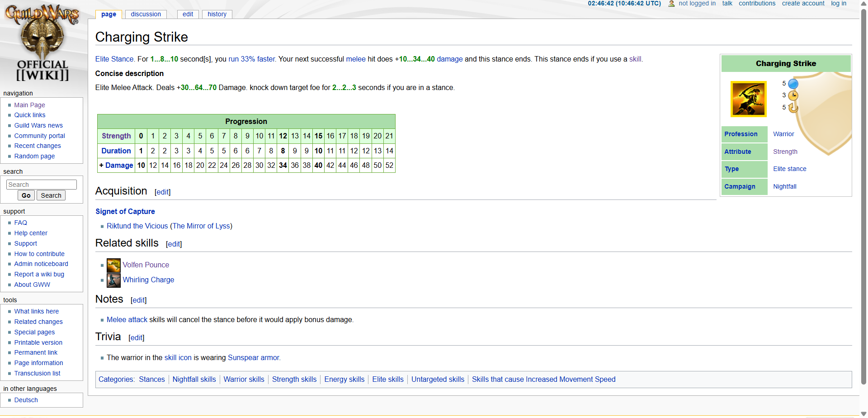Open the Volfen Pounce skill icon
The image size is (868, 418).
pos(113,265)
